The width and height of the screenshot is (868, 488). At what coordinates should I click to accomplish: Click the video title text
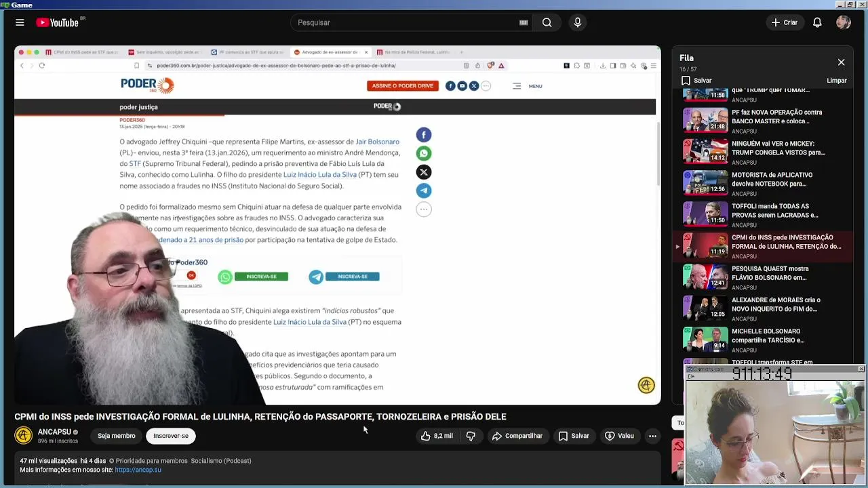pos(260,417)
